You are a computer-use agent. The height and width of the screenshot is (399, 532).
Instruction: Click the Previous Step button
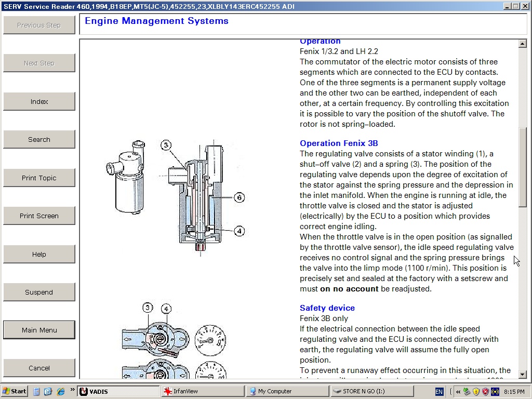coord(39,25)
